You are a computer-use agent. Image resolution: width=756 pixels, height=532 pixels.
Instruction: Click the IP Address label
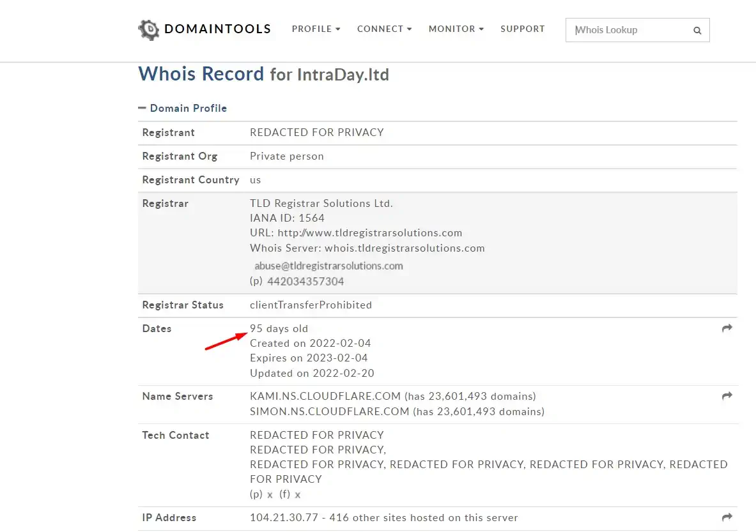coord(169,517)
